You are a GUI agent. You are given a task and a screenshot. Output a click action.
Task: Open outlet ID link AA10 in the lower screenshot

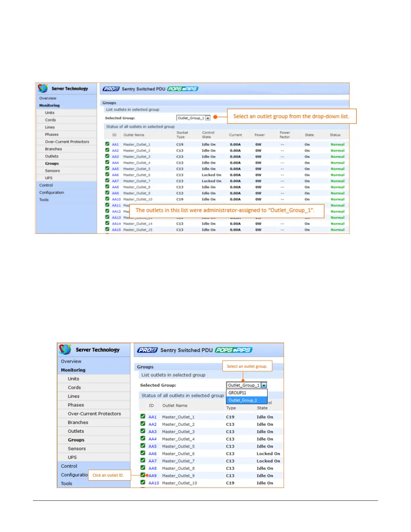[154, 483]
